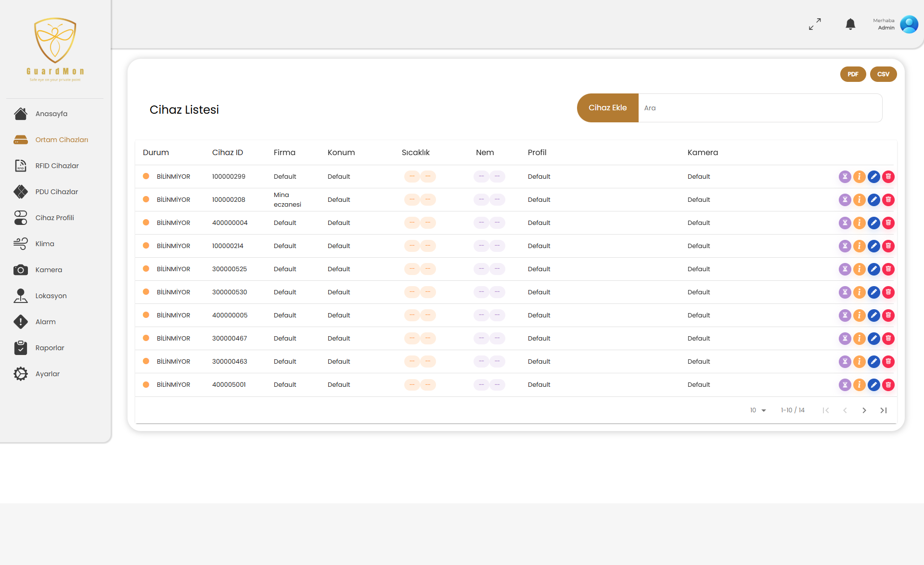Open Alarm section in sidebar

coord(45,322)
